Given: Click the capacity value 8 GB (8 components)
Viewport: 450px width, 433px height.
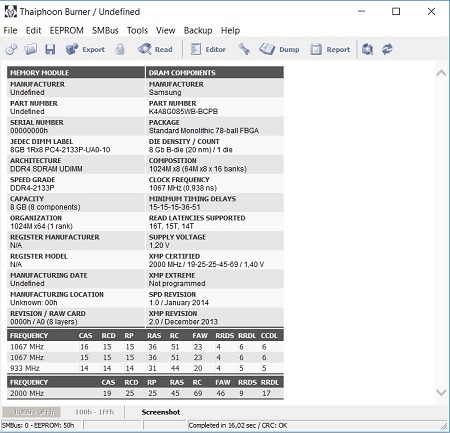Looking at the screenshot, I should pyautogui.click(x=45, y=207).
